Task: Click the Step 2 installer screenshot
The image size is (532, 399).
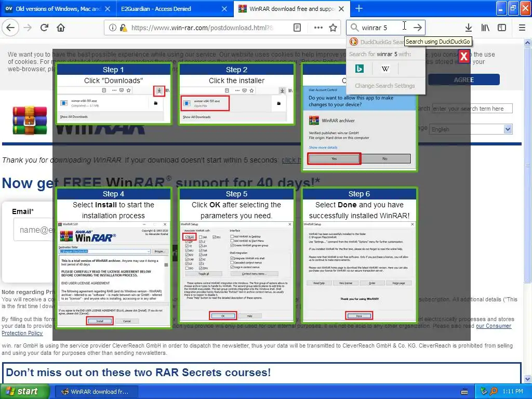Action: [236, 103]
